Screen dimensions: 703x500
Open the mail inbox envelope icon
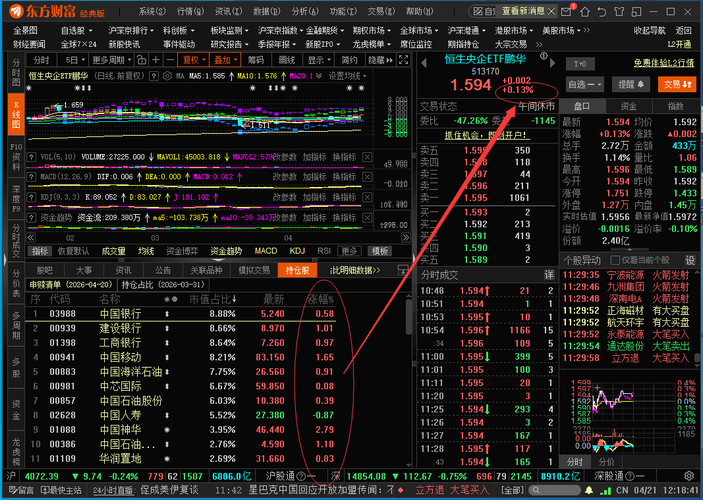(566, 11)
